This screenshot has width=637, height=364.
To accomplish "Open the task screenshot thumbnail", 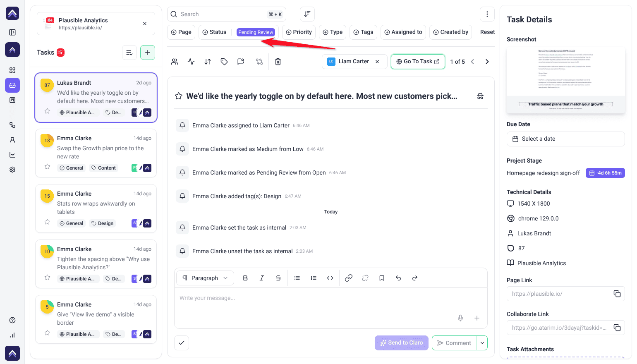I will [x=565, y=80].
